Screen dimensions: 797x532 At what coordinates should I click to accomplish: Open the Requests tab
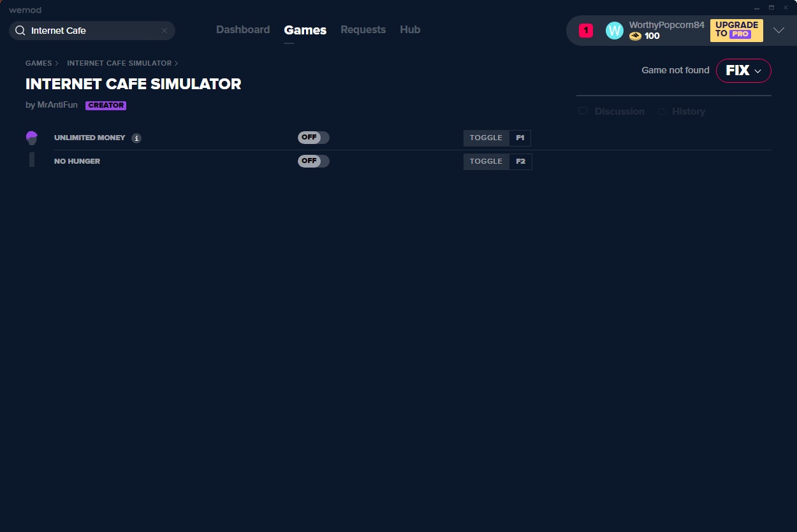363,30
